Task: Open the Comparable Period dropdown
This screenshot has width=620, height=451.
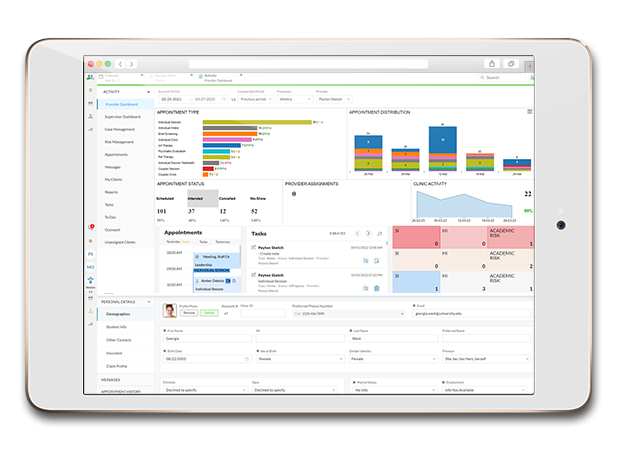Action: (264, 100)
